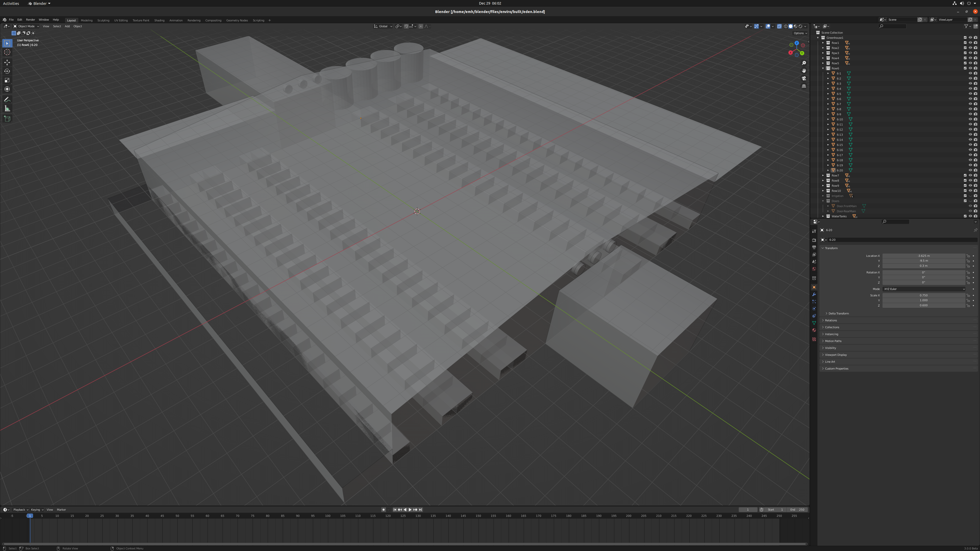
Task: Open the Material properties tab
Action: (x=814, y=330)
